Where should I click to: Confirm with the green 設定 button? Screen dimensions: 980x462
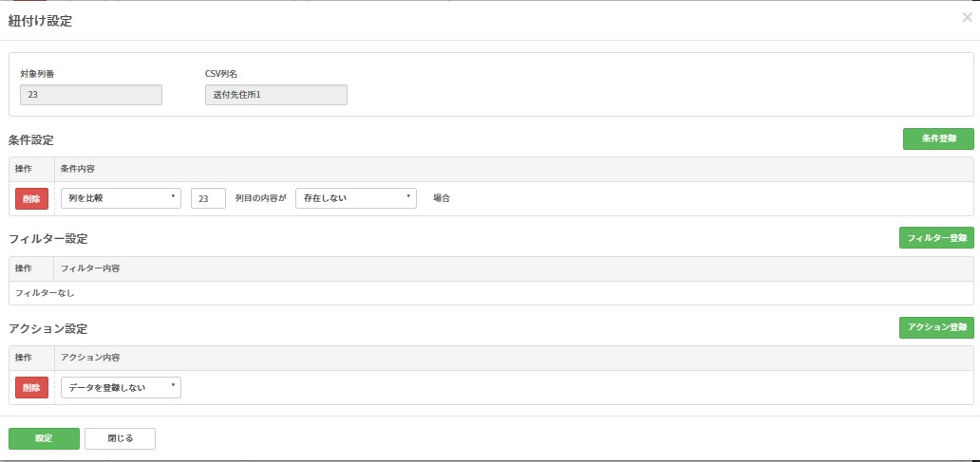[44, 438]
